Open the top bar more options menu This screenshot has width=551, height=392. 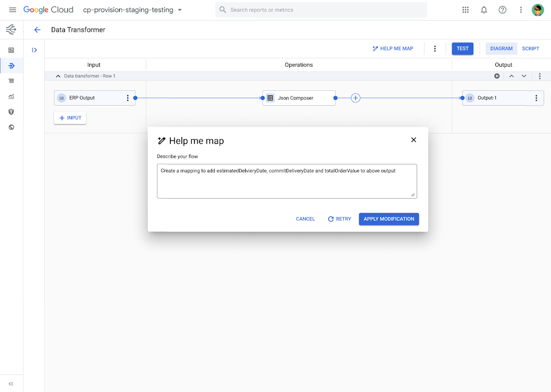point(521,10)
